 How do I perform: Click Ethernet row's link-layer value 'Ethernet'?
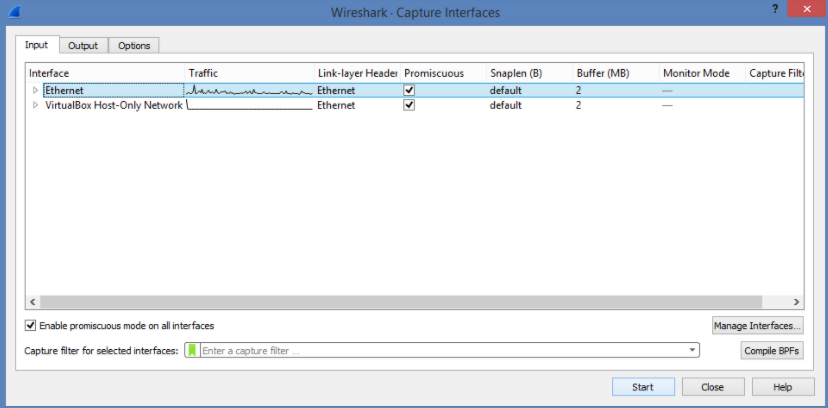(x=336, y=90)
